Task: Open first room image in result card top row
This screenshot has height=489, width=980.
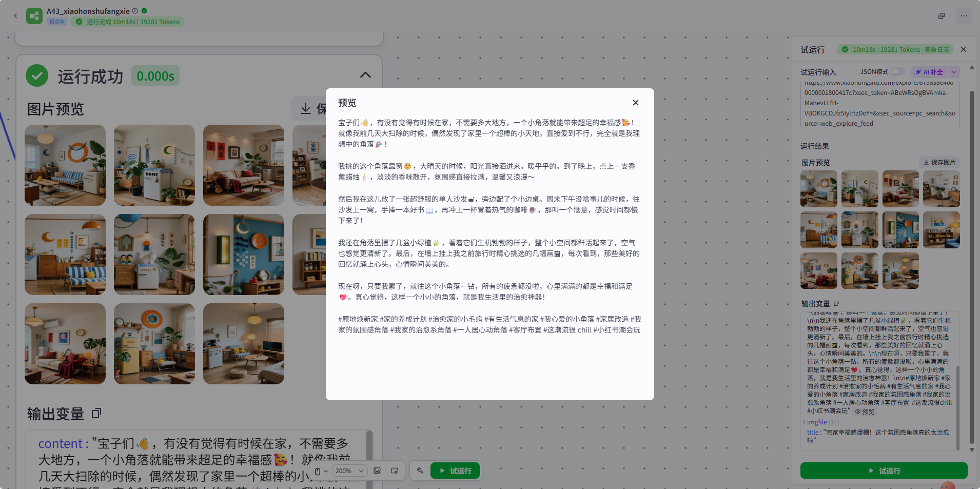Action: pyautogui.click(x=65, y=165)
